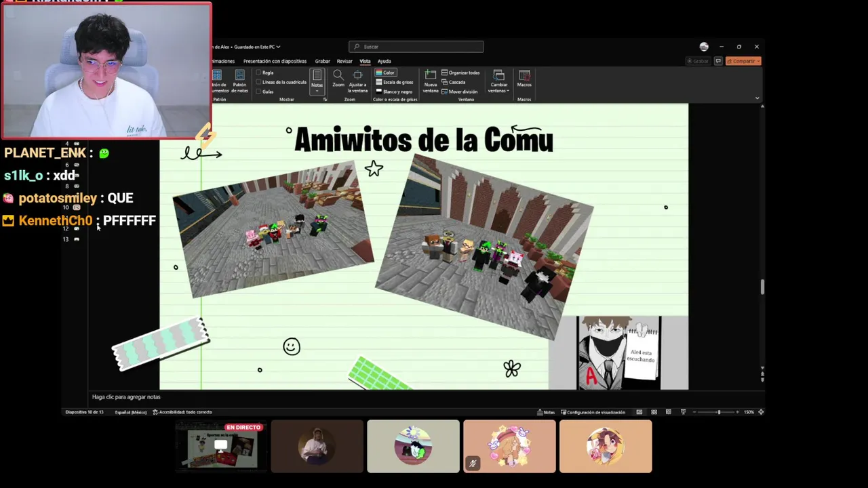868x488 pixels.
Task: Click Accesibilidad: todo correcto
Action: [x=182, y=412]
